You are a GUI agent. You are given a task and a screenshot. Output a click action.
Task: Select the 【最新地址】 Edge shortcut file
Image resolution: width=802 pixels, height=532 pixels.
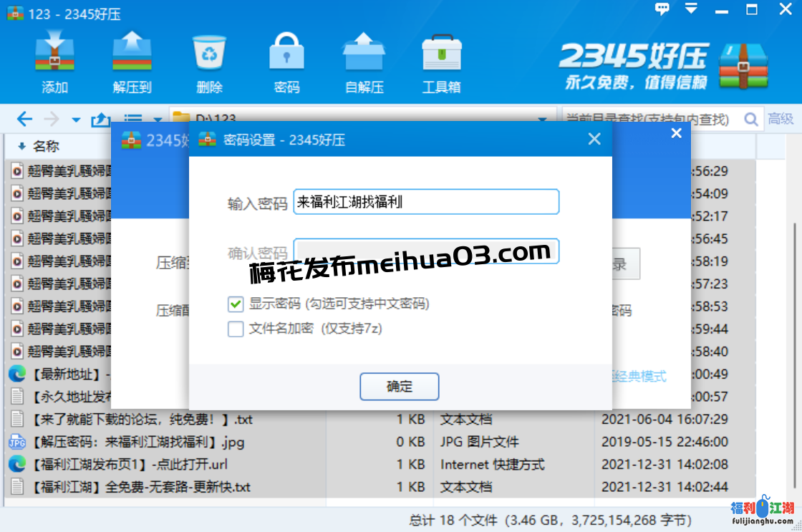point(60,374)
